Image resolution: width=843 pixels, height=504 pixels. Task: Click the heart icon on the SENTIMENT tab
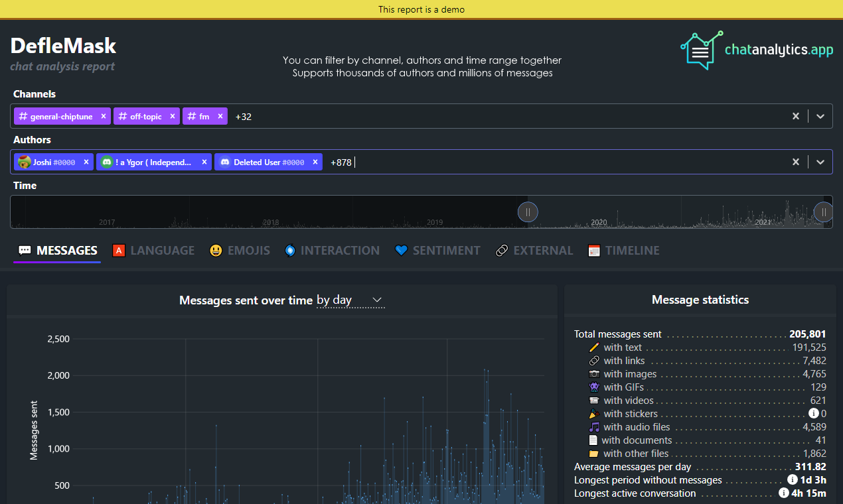[x=400, y=250]
